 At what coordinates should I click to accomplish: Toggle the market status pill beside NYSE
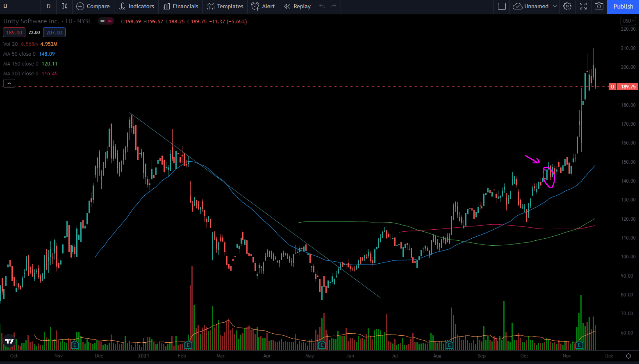tap(106, 21)
